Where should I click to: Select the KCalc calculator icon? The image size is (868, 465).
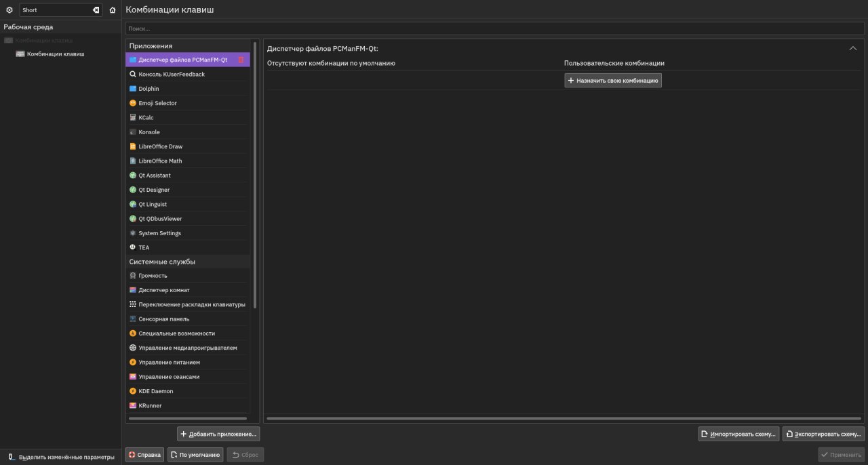click(x=133, y=118)
